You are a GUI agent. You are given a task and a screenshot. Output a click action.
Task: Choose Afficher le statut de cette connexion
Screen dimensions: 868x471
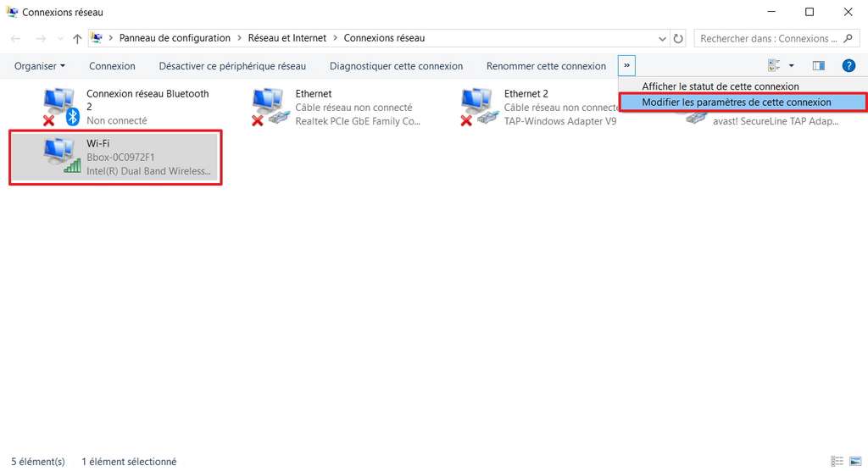point(721,86)
